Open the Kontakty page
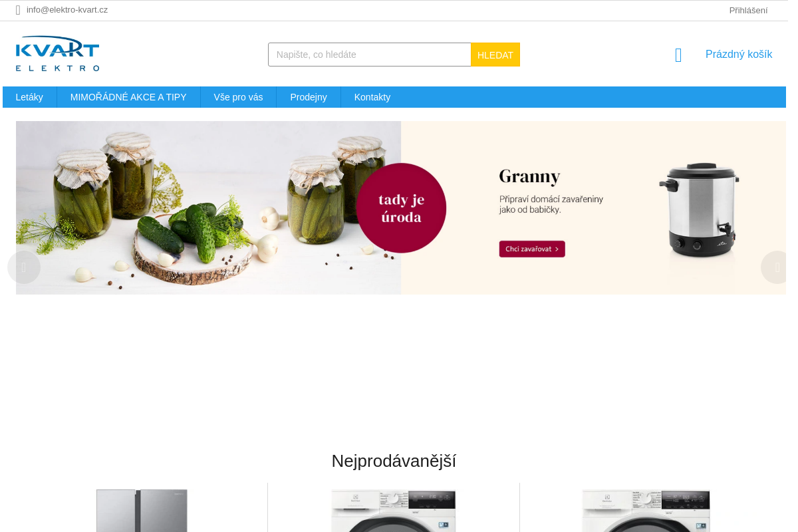 (372, 97)
